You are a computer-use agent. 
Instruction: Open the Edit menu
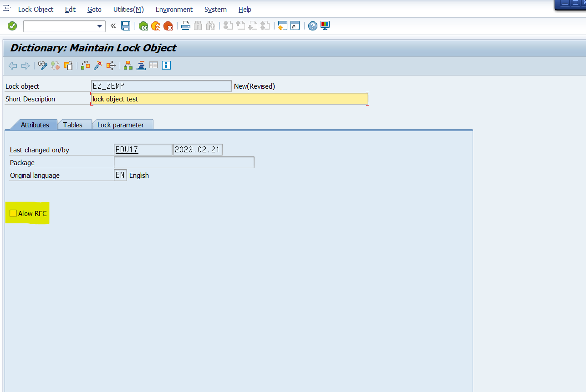(x=70, y=9)
